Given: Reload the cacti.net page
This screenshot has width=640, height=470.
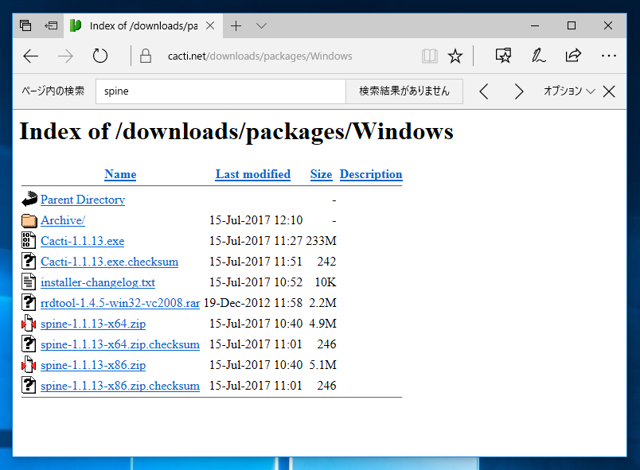Looking at the screenshot, I should (100, 56).
